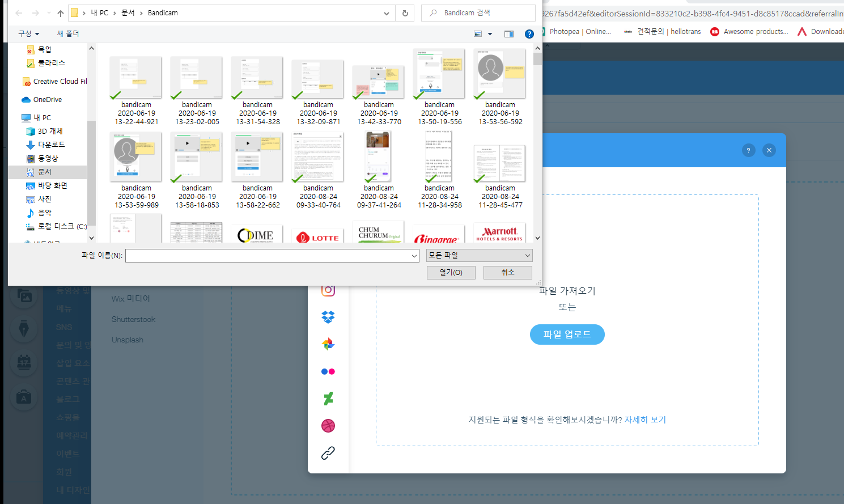This screenshot has width=844, height=504.
Task: Select file bandicam 2020-06-19 13-22-44-921
Action: click(x=136, y=90)
